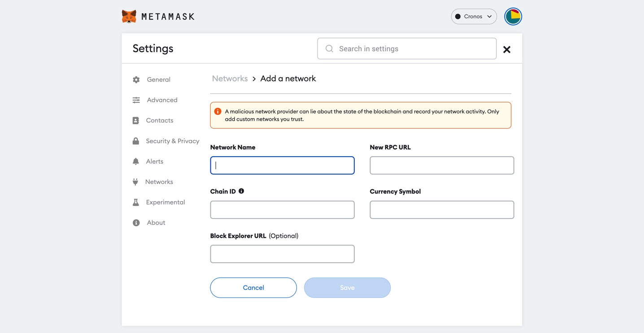Click the Alerts bell icon
Viewport: 644px width, 333px height.
click(136, 161)
